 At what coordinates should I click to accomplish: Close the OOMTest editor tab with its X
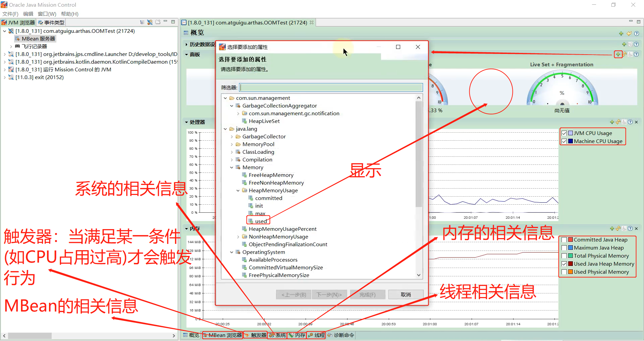pyautogui.click(x=312, y=22)
